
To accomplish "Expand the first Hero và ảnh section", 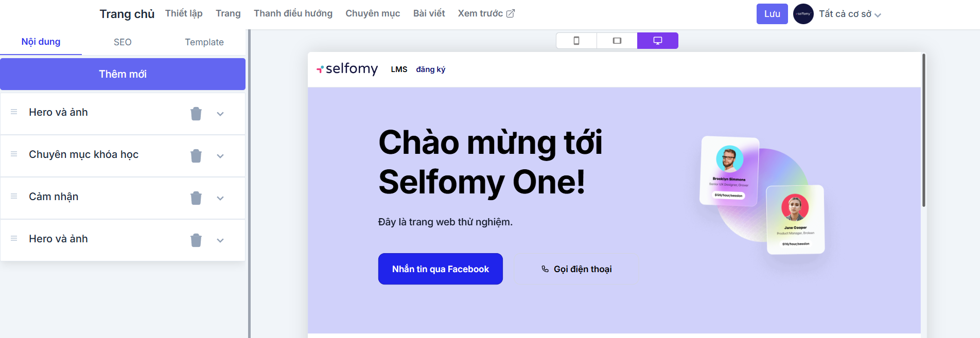I will tap(220, 114).
